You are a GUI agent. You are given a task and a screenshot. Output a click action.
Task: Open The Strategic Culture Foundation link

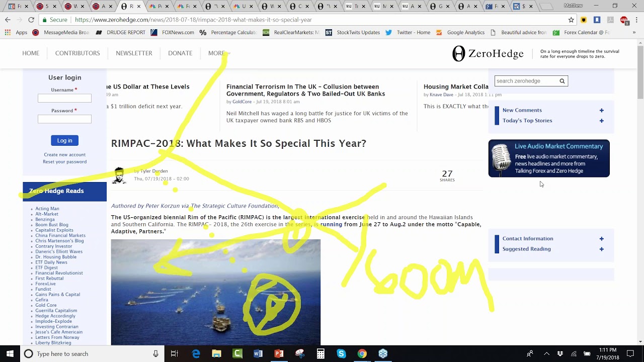point(234,206)
